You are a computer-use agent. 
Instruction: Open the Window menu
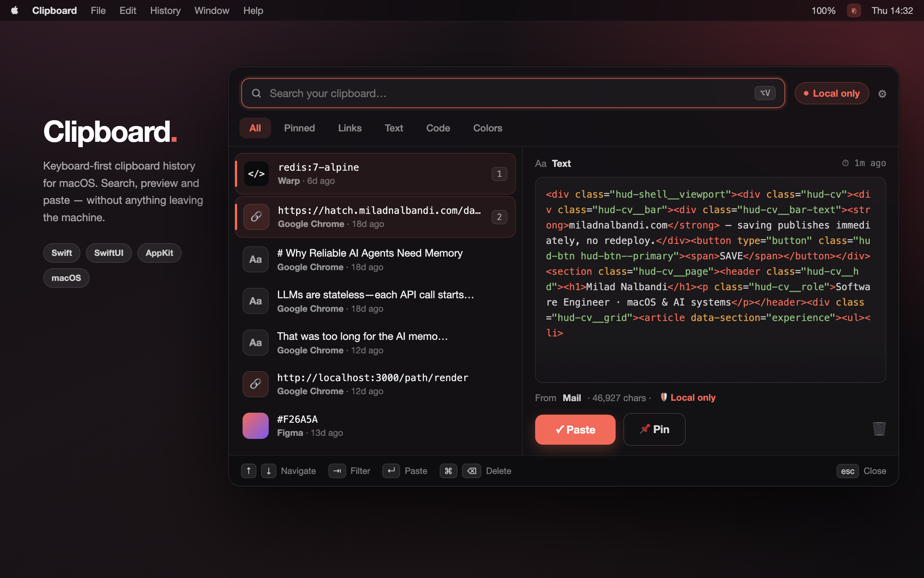[x=212, y=10]
